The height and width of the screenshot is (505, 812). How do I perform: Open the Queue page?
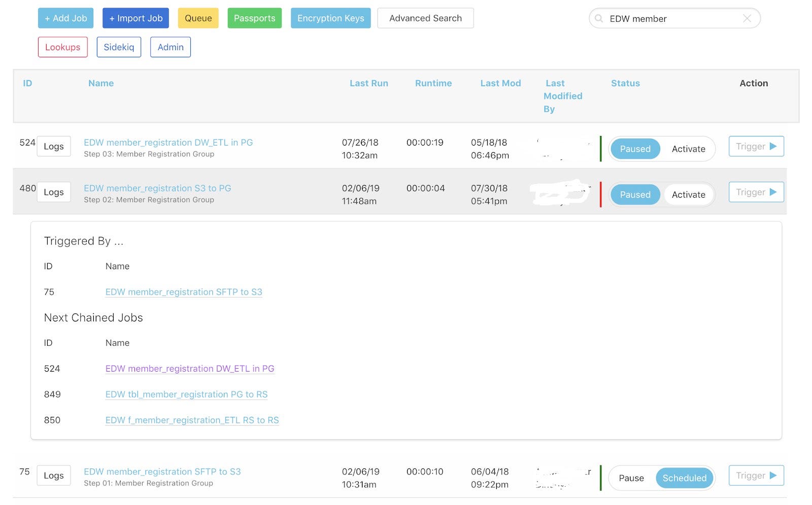198,18
